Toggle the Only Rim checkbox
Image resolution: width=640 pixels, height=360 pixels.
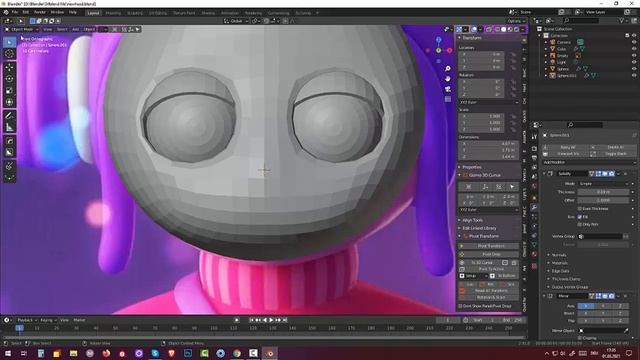(580, 224)
